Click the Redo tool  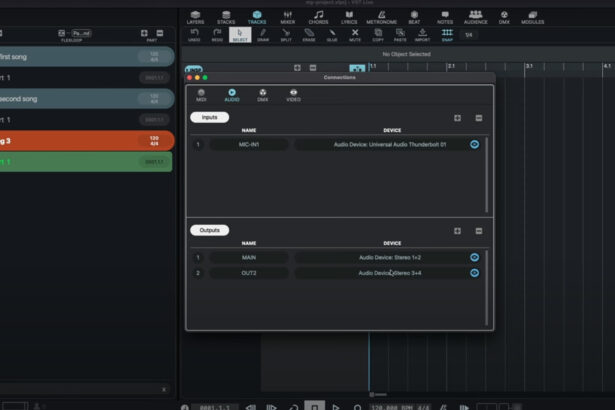217,35
